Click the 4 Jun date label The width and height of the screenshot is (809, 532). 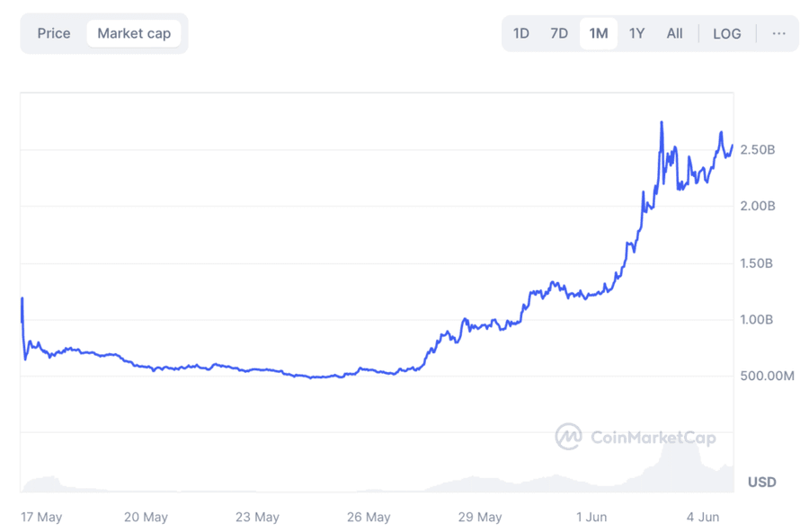point(702,517)
